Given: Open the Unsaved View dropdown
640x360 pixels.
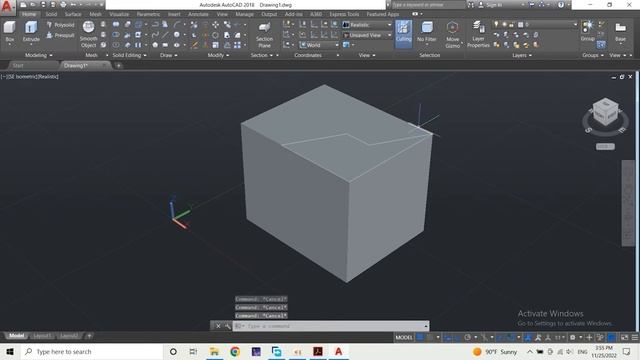Looking at the screenshot, I should pyautogui.click(x=367, y=35).
